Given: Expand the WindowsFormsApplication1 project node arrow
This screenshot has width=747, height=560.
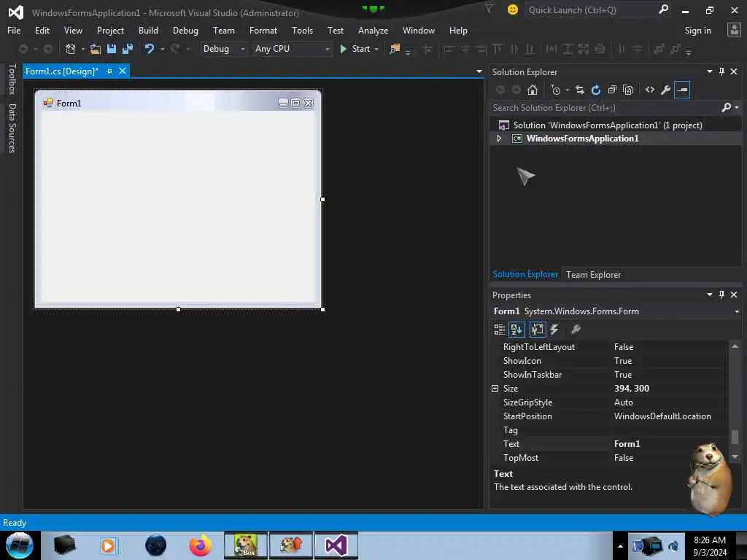Looking at the screenshot, I should point(499,139).
